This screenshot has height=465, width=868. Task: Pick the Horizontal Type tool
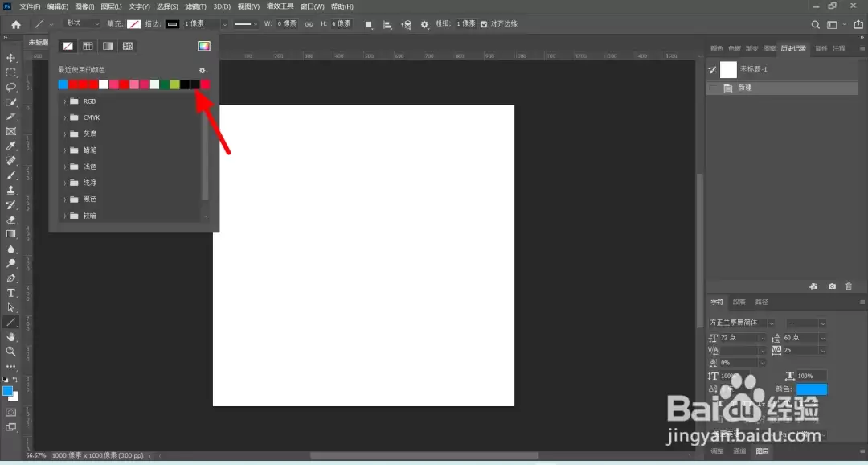[10, 293]
